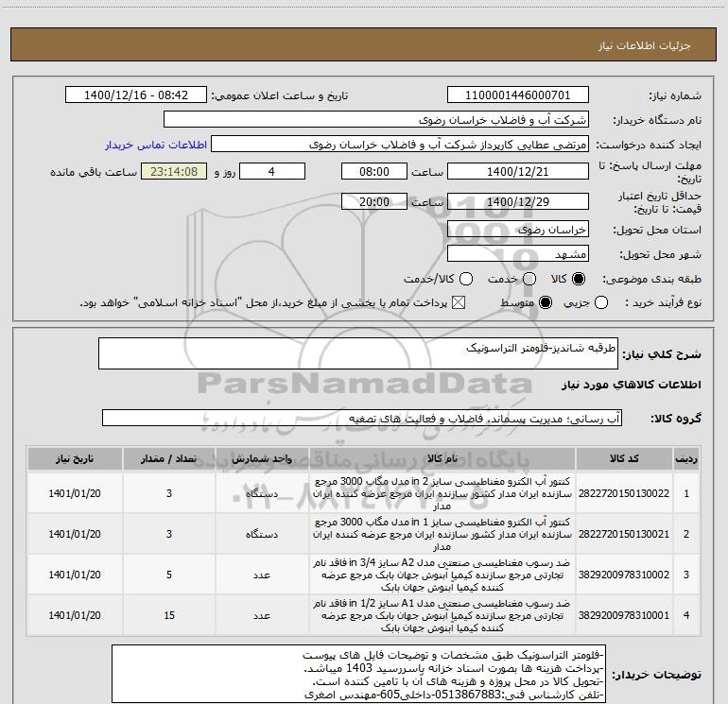728x704 pixels.
Task: Click the buyer notes text area
Action: coord(359,674)
